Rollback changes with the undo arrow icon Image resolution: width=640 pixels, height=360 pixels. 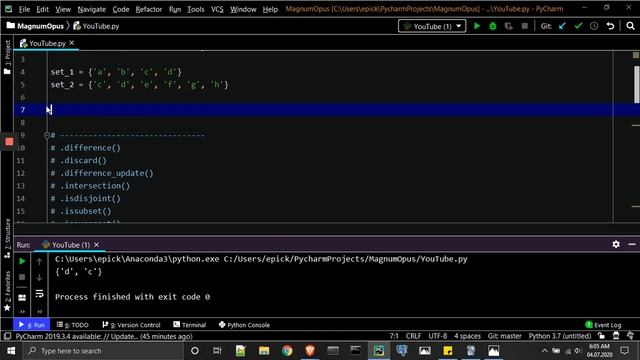[x=610, y=26]
